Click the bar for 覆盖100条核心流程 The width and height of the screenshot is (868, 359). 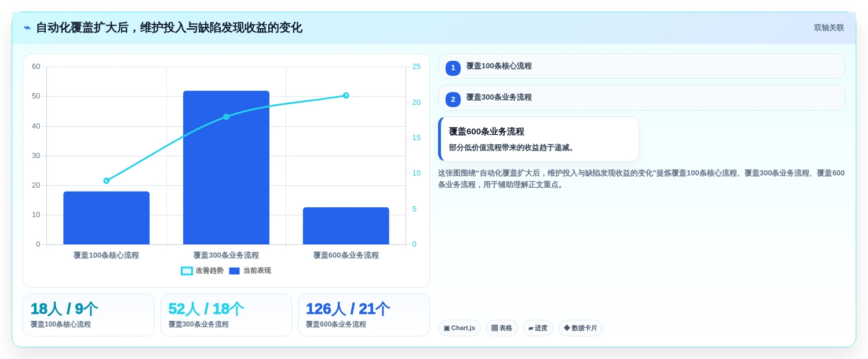(107, 218)
